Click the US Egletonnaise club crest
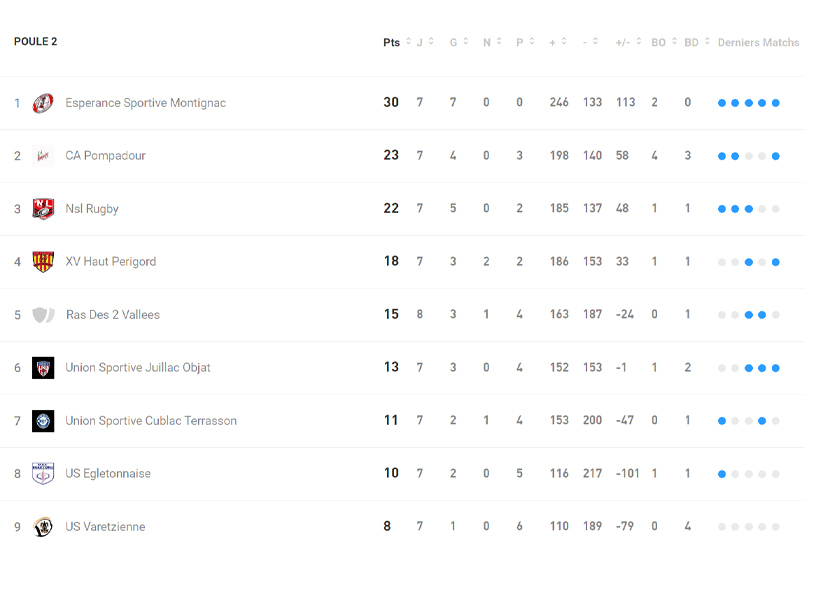The height and width of the screenshot is (595, 822). coord(43,474)
